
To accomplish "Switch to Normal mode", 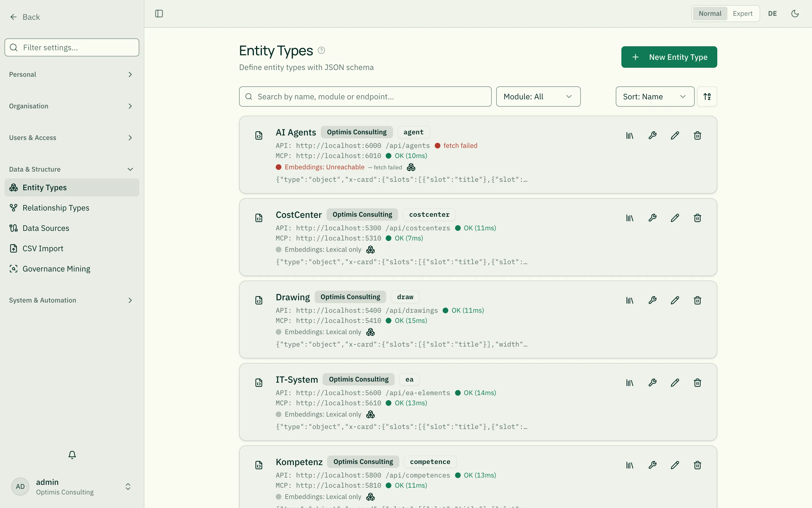I will click(710, 14).
